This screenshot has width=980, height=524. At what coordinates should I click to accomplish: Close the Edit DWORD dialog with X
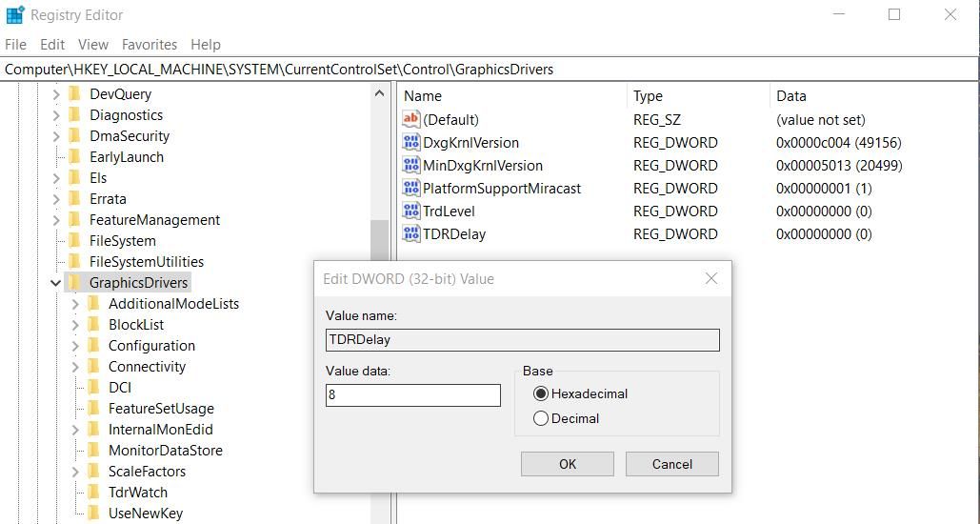(x=710, y=279)
